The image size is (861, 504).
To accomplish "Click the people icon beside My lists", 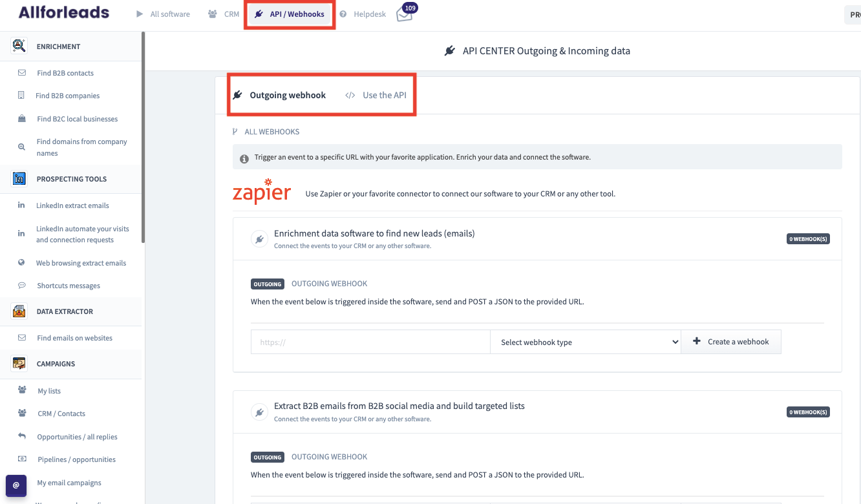I will 23,390.
